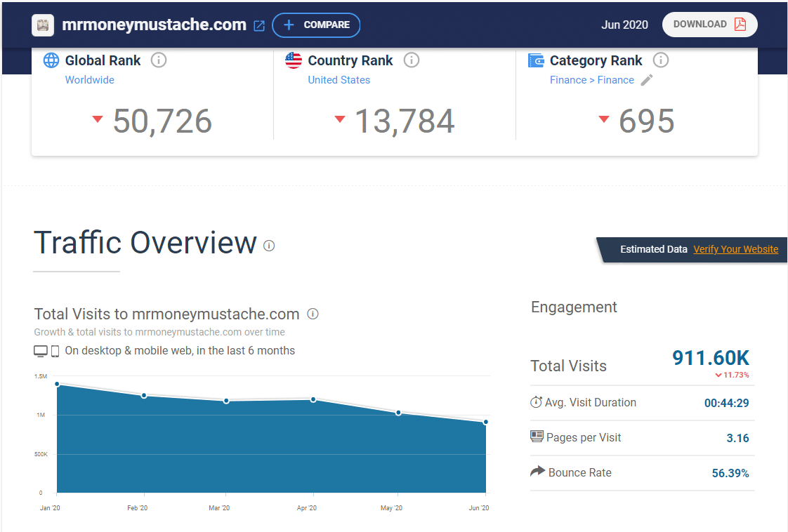Click the Traffic Overview heading
The image size is (788, 532).
[145, 243]
